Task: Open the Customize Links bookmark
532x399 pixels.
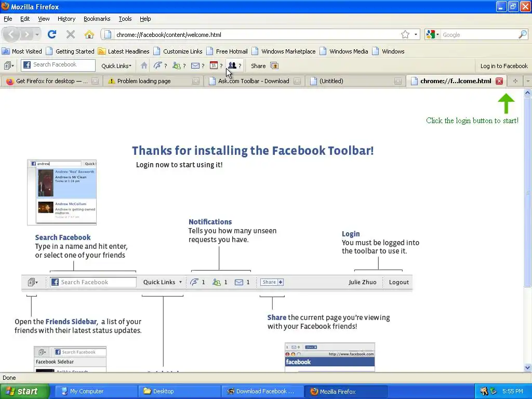Action: tap(178, 51)
